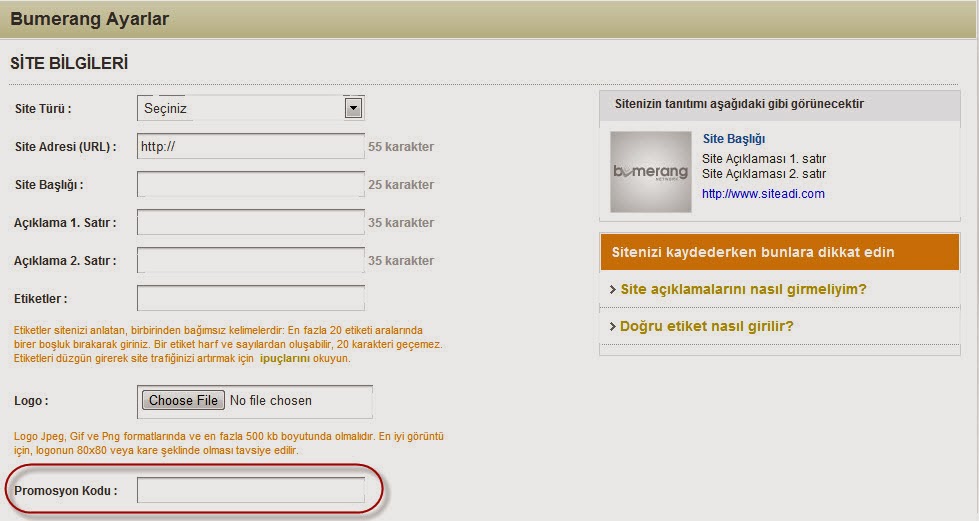Click the Site Başlığı preview link

pyautogui.click(x=734, y=139)
